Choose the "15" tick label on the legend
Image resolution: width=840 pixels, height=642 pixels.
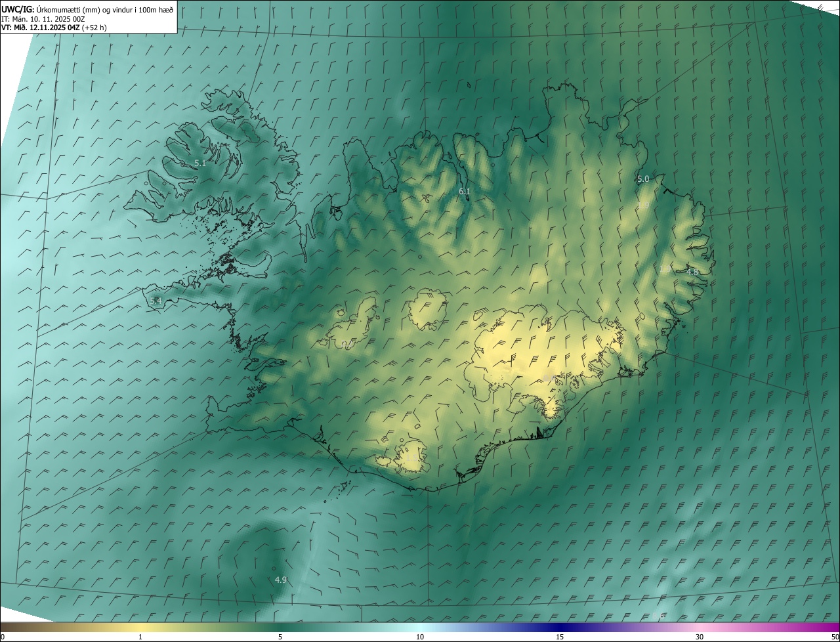[x=560, y=637]
